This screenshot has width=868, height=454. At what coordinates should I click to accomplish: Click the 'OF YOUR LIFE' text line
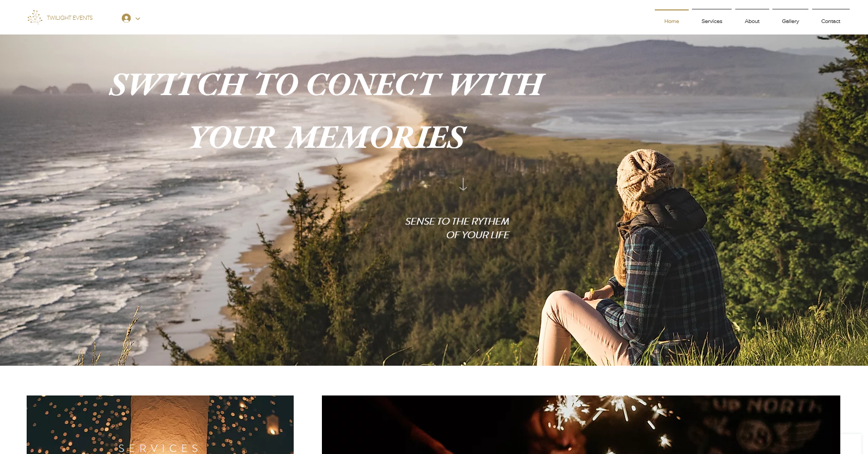point(478,235)
